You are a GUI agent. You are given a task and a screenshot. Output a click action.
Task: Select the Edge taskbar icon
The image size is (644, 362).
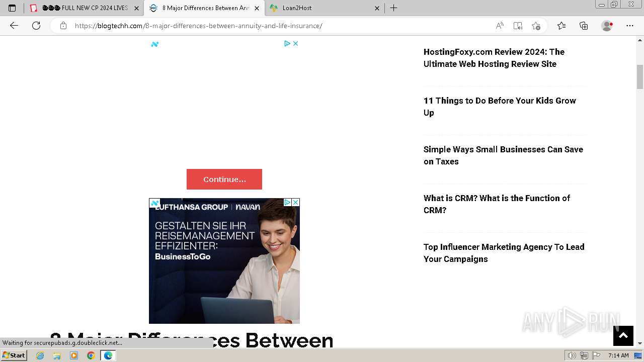click(108, 355)
